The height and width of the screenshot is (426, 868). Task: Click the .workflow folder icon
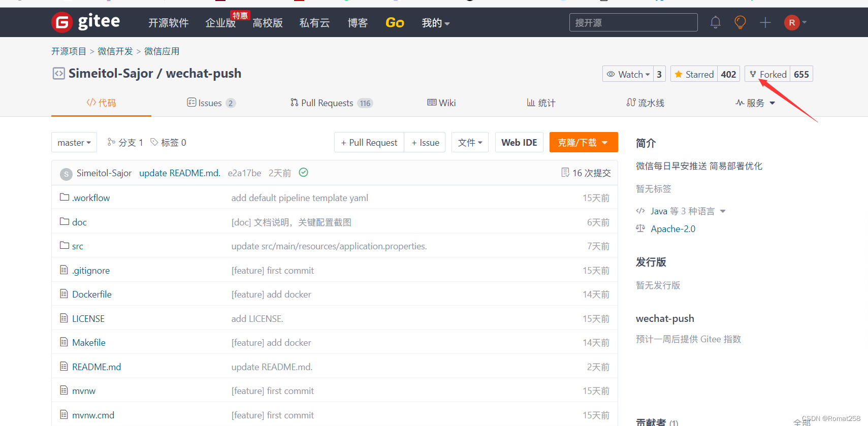(x=65, y=197)
